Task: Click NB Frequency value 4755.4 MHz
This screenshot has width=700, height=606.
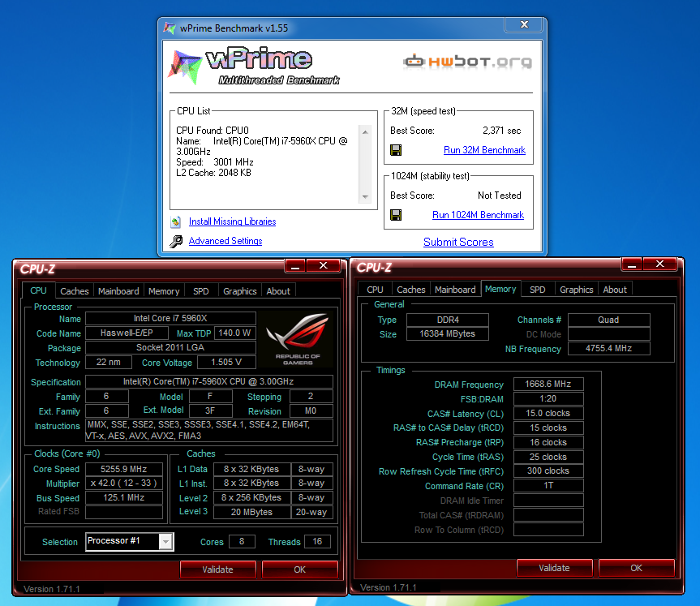Action: [608, 348]
